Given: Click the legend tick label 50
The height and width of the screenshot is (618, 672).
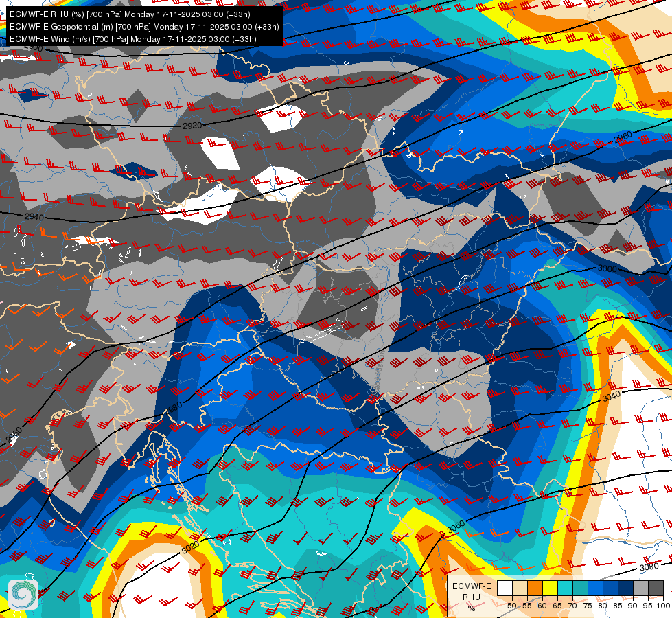Looking at the screenshot, I should 512,606.
